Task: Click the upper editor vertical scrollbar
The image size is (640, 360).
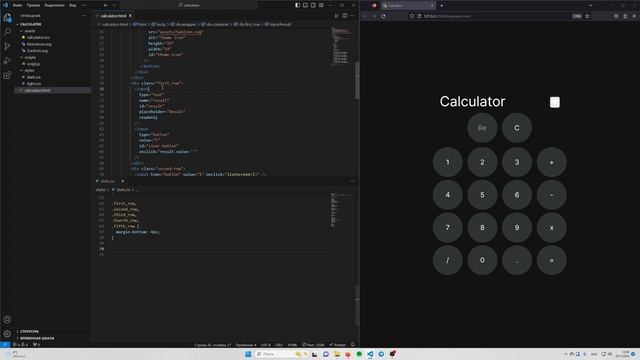Action: (x=357, y=80)
